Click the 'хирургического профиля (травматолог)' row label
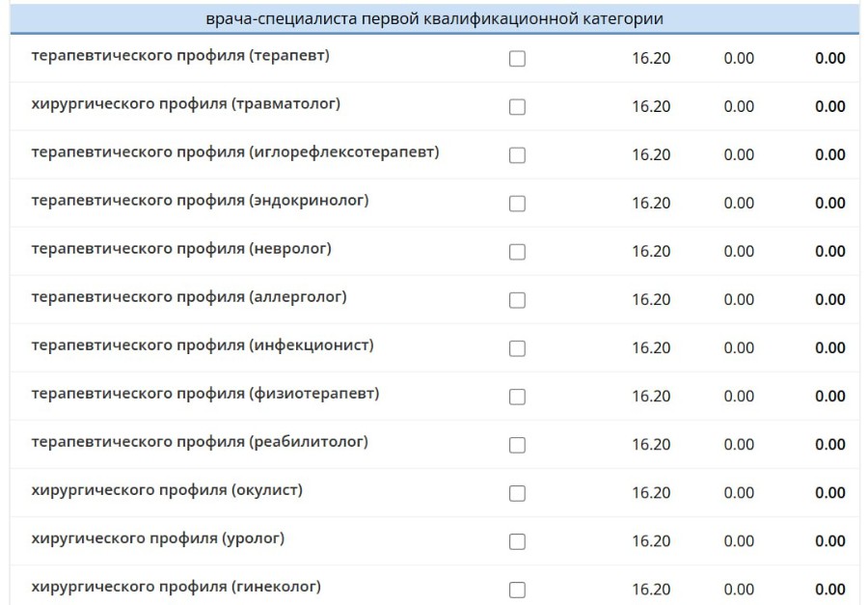The width and height of the screenshot is (868, 605). pos(186,104)
